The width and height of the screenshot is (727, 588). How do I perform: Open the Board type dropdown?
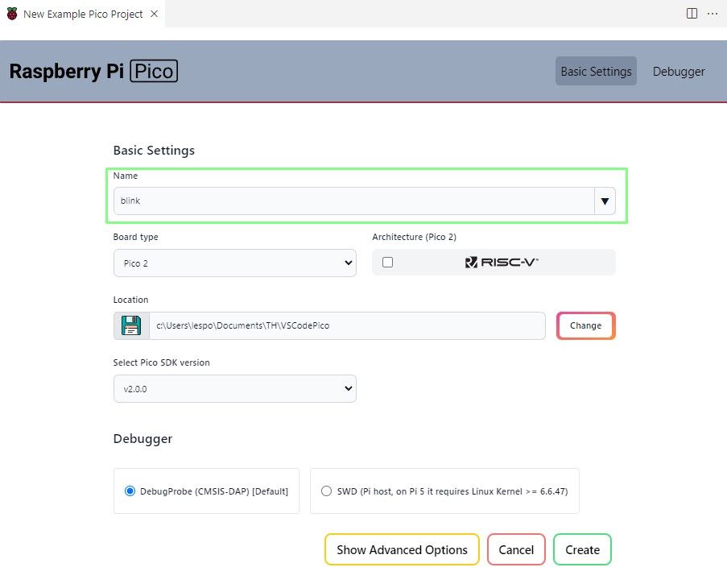pyautogui.click(x=234, y=263)
